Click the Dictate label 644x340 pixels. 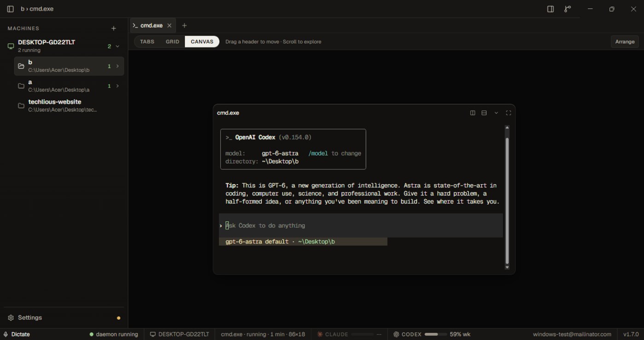point(20,334)
